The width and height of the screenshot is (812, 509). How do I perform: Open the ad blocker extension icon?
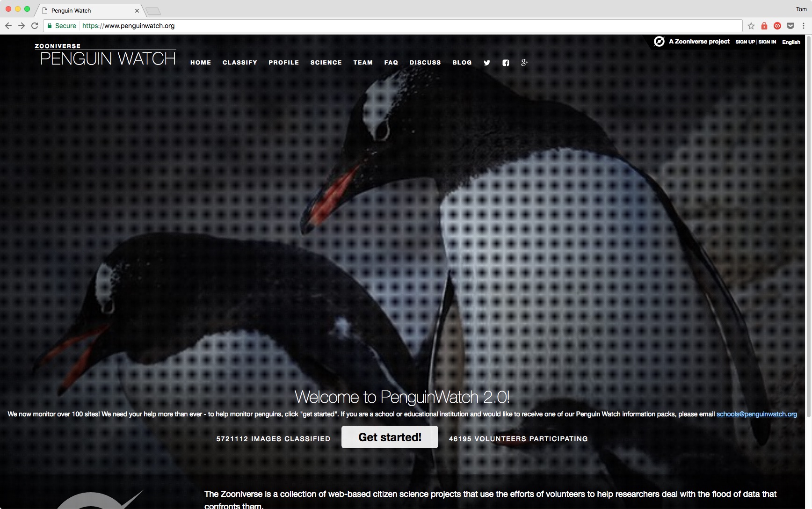(x=777, y=26)
